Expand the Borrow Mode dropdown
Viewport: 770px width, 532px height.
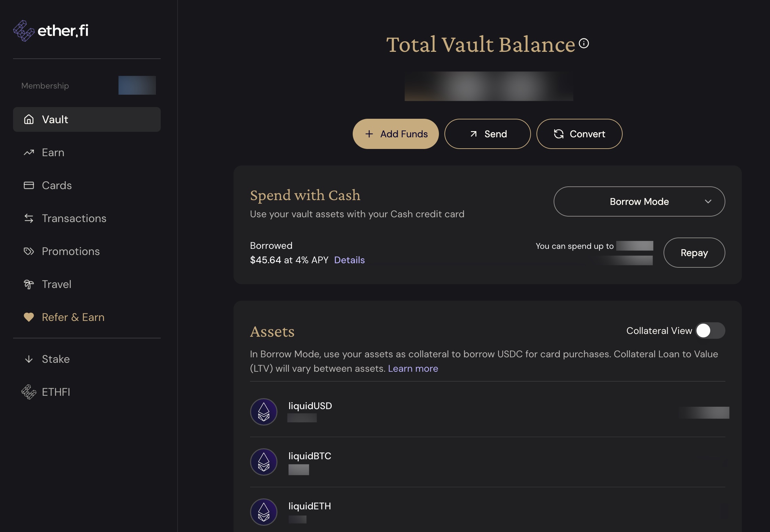point(639,201)
